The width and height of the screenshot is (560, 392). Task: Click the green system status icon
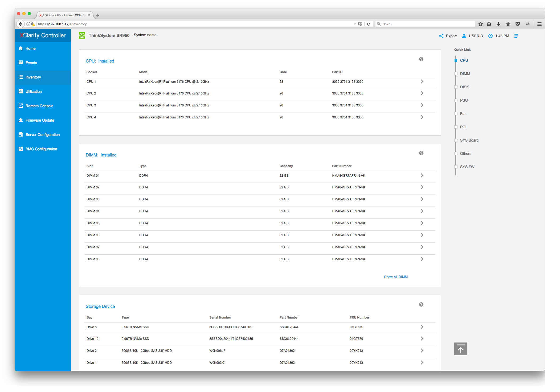coord(82,35)
